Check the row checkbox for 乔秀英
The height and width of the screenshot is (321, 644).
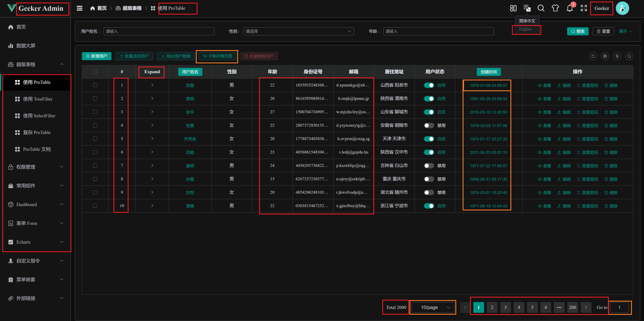(95, 139)
